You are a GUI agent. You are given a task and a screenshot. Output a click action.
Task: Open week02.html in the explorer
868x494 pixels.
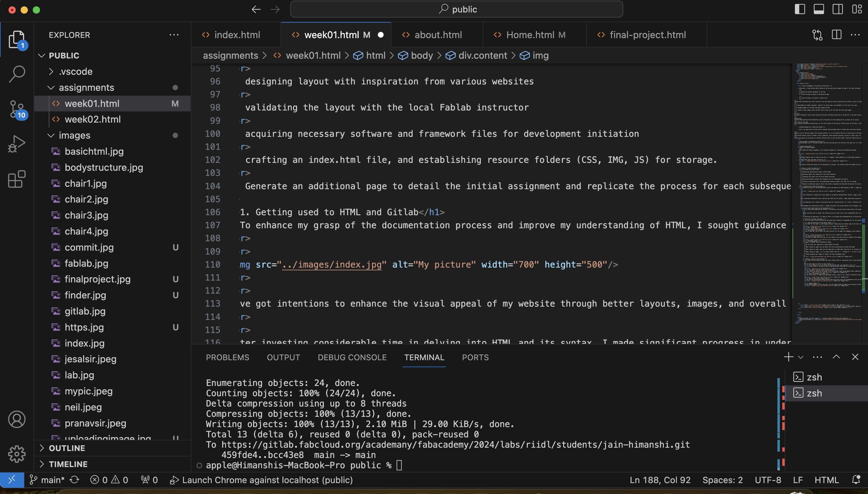pos(112,120)
